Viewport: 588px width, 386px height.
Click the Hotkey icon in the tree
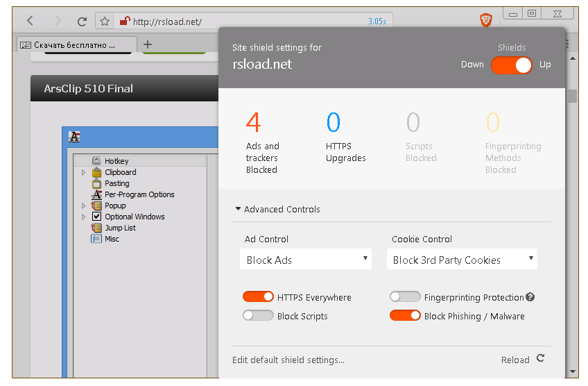tap(96, 160)
